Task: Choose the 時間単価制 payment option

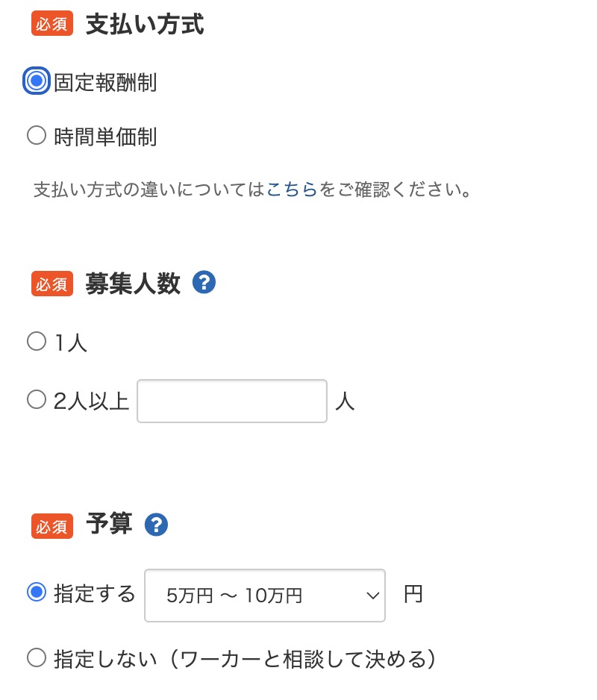Action: pos(37,136)
